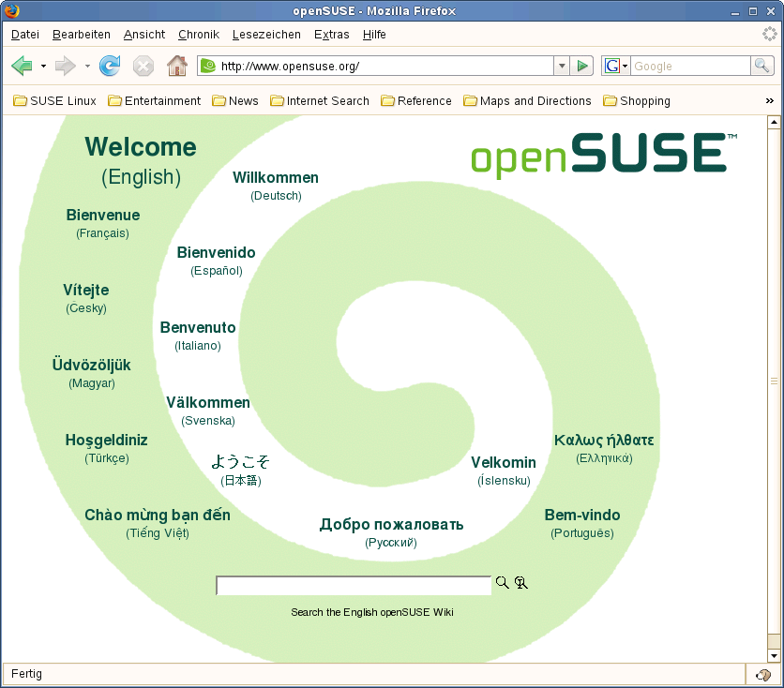Open the Shopping bookmark folder

point(637,101)
